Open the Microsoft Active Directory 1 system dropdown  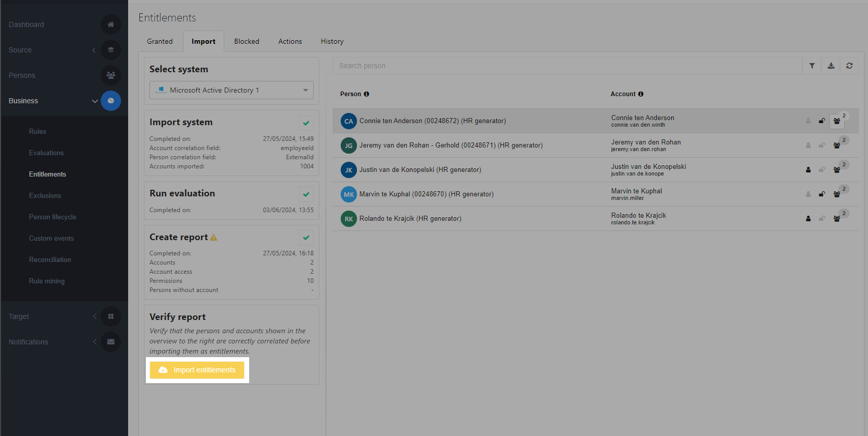[231, 90]
